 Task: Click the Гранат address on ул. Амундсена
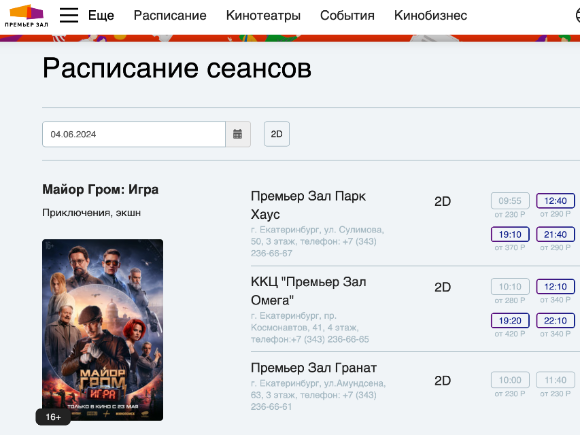pyautogui.click(x=318, y=395)
